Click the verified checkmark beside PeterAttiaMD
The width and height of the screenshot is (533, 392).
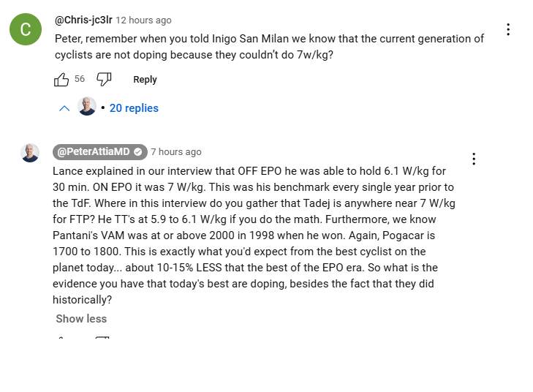tap(137, 152)
